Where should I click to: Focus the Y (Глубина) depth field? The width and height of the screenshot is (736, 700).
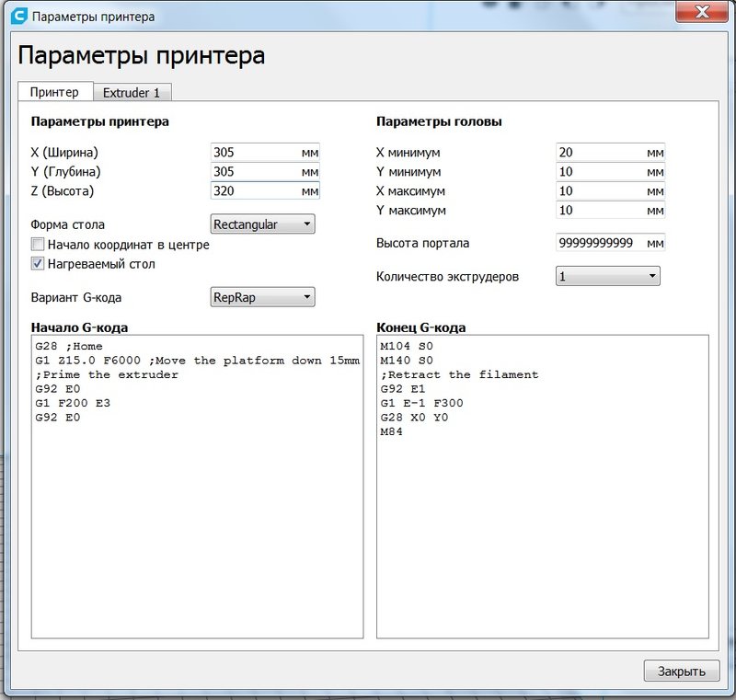254,172
